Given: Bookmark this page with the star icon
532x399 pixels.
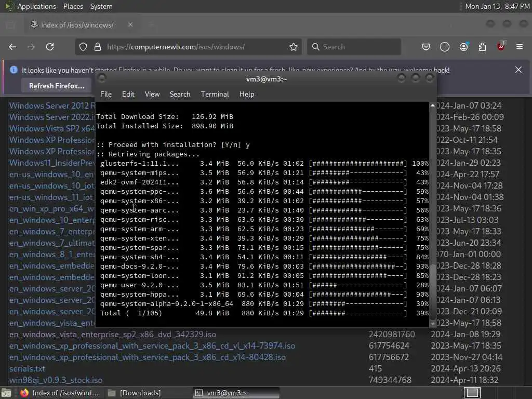Looking at the screenshot, I should pos(294,47).
